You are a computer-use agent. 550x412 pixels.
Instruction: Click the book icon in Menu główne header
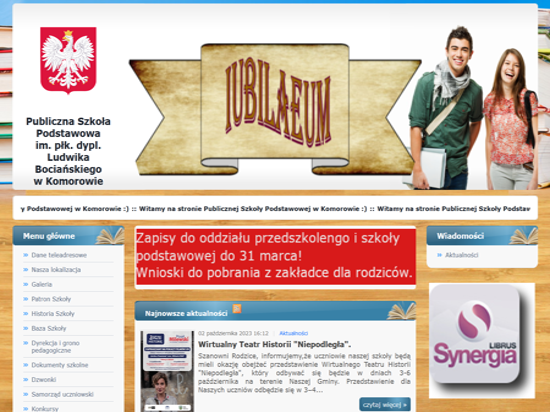110,236
